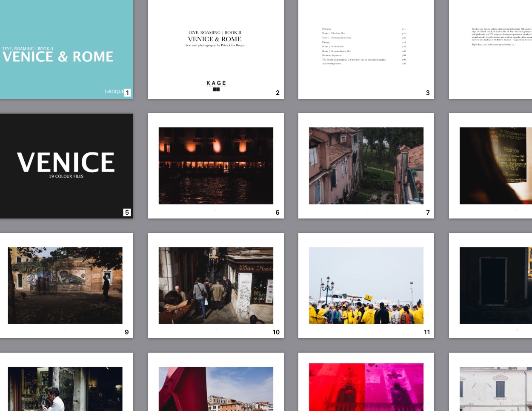Click the 'VENICE & ROME' cover title text

pyautogui.click(x=58, y=57)
